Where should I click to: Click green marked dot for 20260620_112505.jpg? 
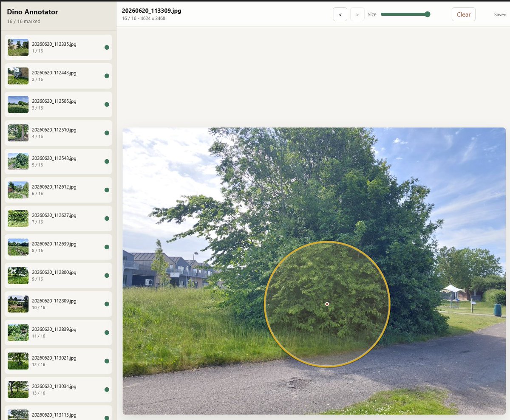pos(107,104)
